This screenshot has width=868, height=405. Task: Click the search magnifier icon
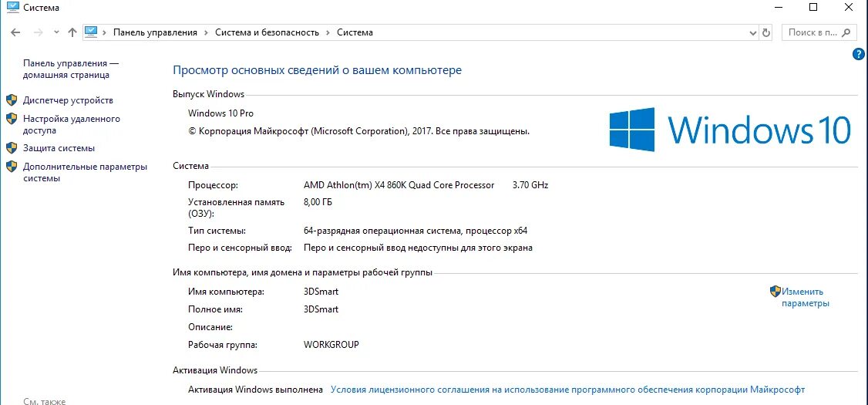pos(846,32)
